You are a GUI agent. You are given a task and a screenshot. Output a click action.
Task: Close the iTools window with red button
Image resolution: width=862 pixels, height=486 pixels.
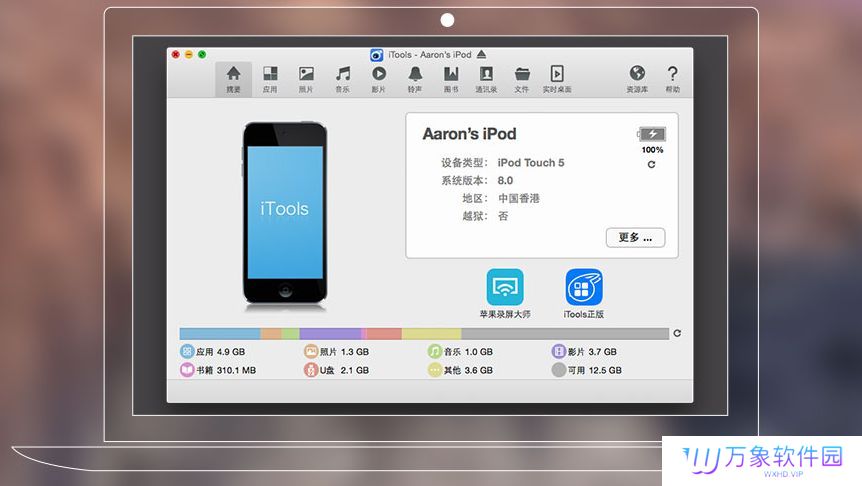pos(175,54)
